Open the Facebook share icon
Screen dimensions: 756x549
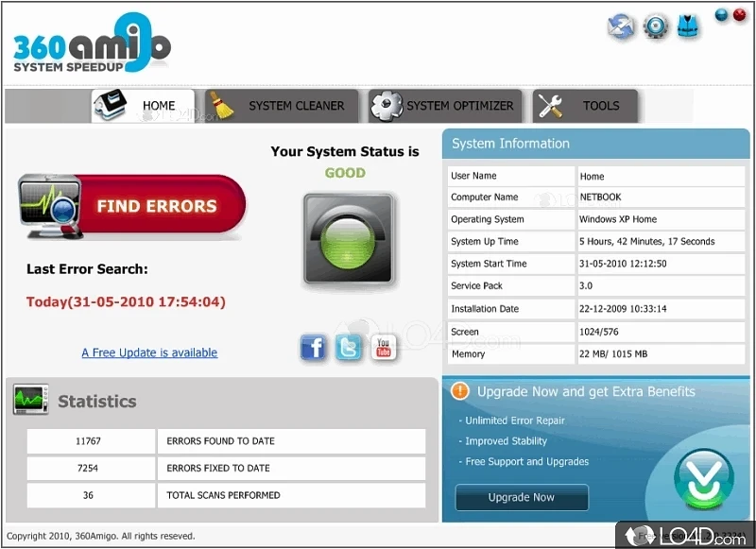pos(313,348)
